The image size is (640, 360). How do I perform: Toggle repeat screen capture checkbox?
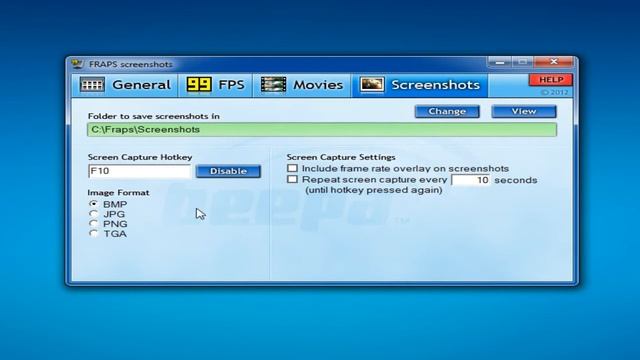292,179
